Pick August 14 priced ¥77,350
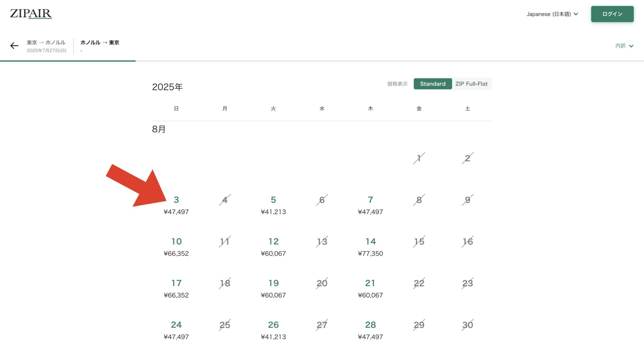Screen dimensions: 644x347 tap(370, 247)
